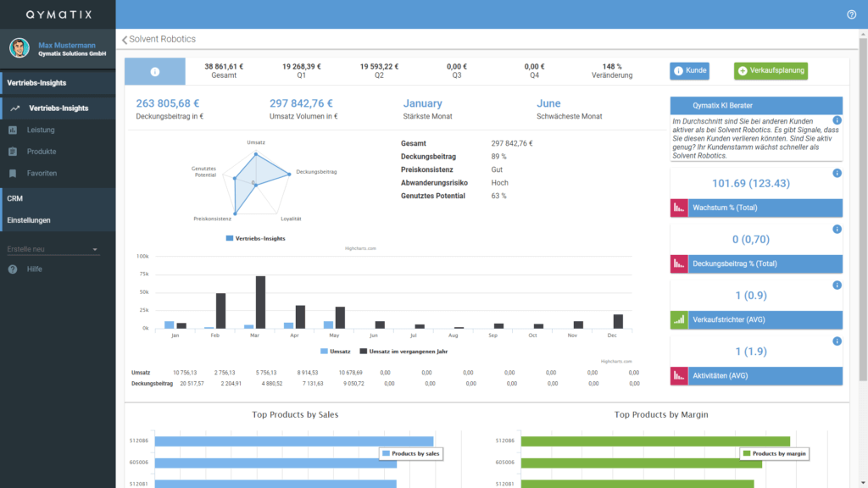Click the strongest month January
Viewport: 868px width, 488px height.
pyautogui.click(x=422, y=103)
